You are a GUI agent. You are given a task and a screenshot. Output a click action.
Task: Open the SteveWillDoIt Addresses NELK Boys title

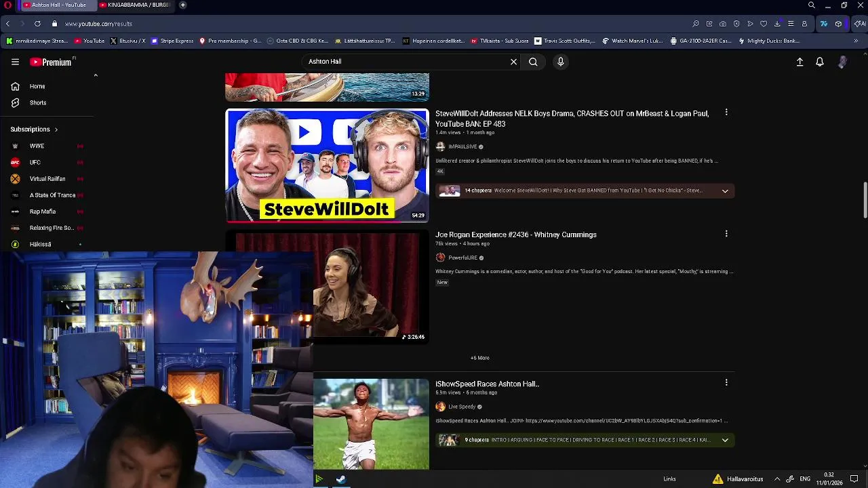point(572,119)
